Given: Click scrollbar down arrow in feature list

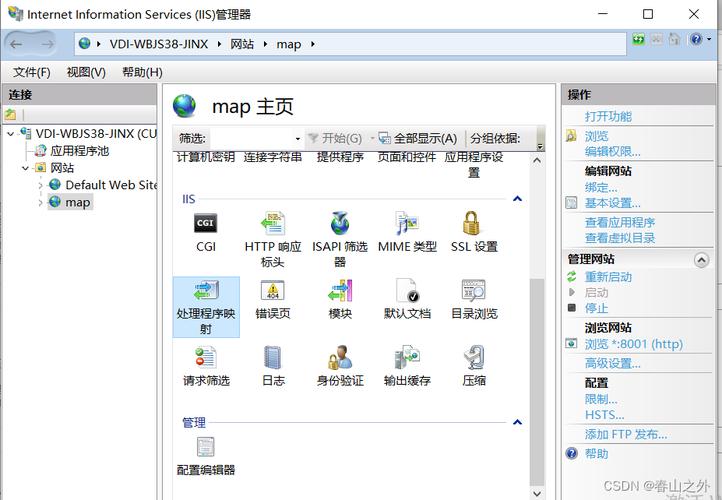Looking at the screenshot, I should (x=536, y=494).
